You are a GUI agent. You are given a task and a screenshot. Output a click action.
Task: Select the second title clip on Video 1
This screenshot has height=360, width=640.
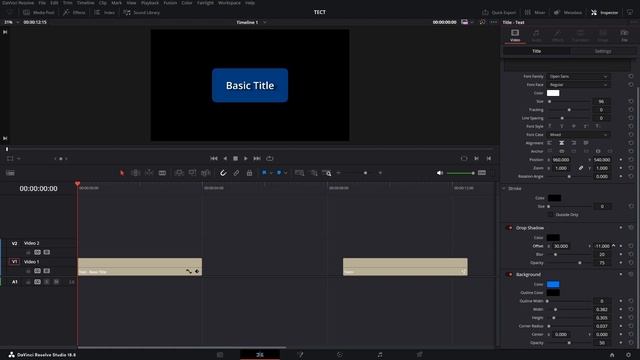point(405,267)
